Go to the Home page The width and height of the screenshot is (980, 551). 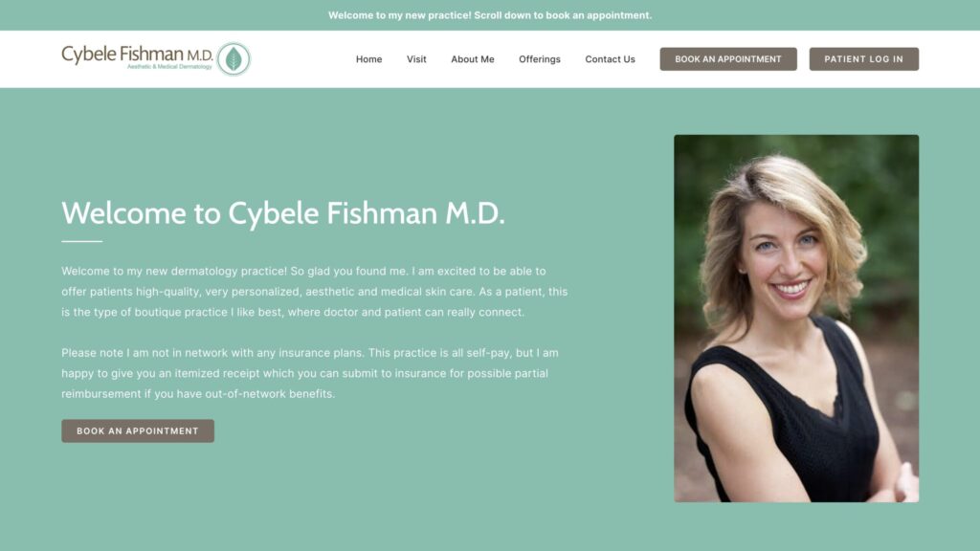tap(368, 58)
